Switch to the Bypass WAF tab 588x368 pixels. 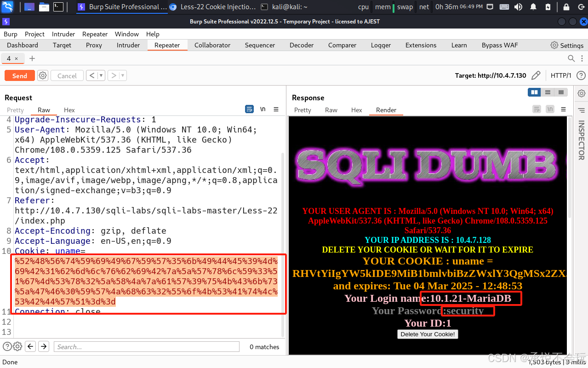(500, 45)
